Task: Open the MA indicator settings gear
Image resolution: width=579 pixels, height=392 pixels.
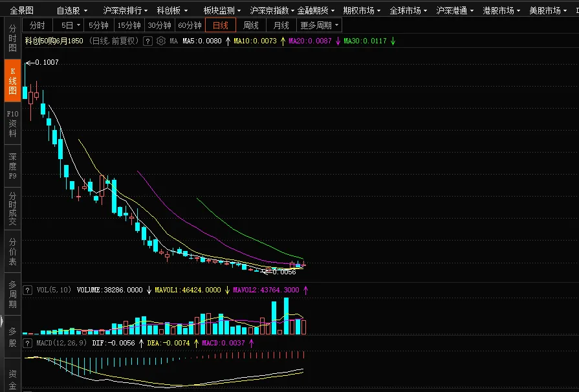Action: point(161,41)
